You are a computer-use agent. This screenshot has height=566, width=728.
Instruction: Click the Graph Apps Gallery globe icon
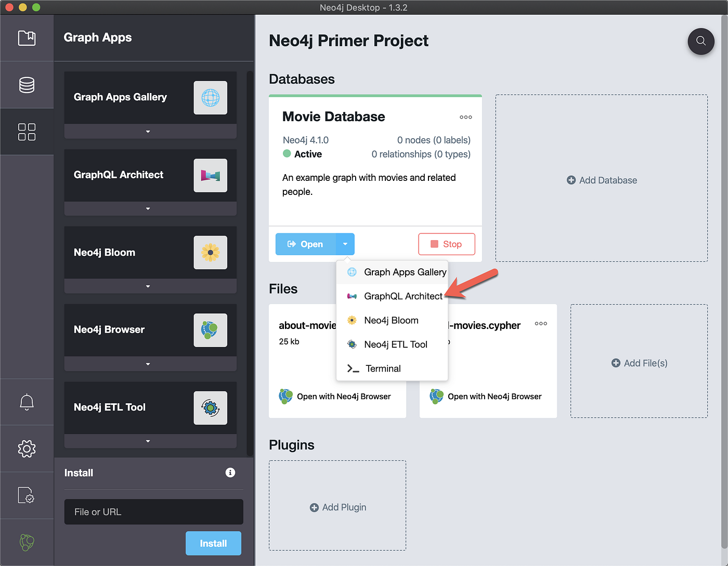click(211, 98)
